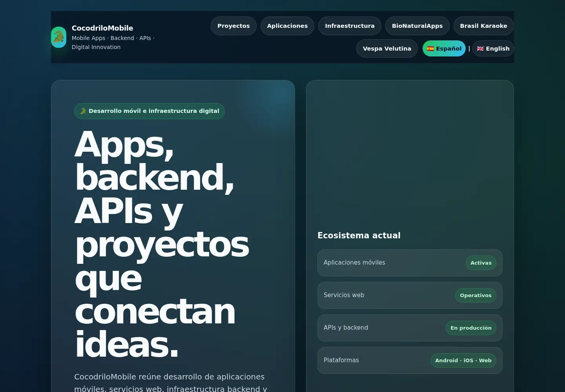Open BioNaturalApps from the navigation
The height and width of the screenshot is (392, 565).
click(x=417, y=26)
